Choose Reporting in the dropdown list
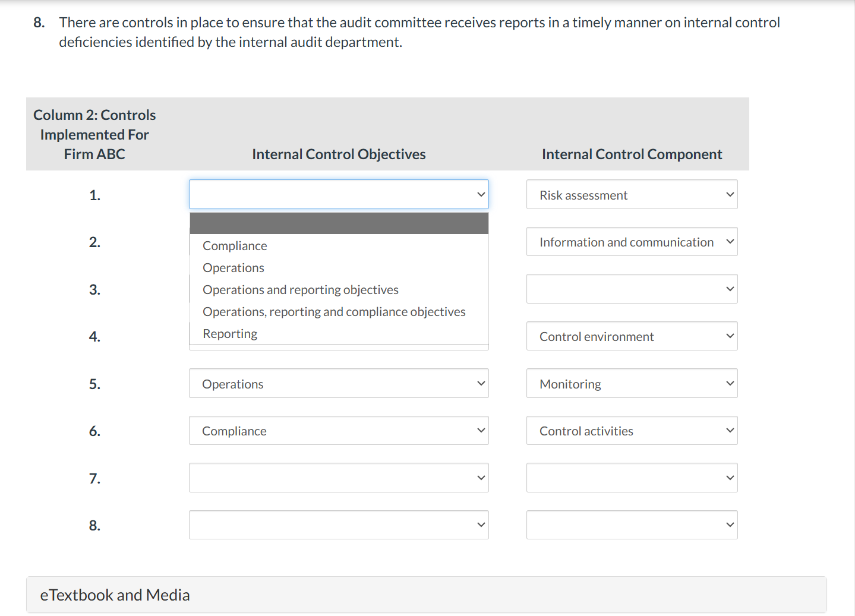This screenshot has width=855, height=616. [x=339, y=333]
